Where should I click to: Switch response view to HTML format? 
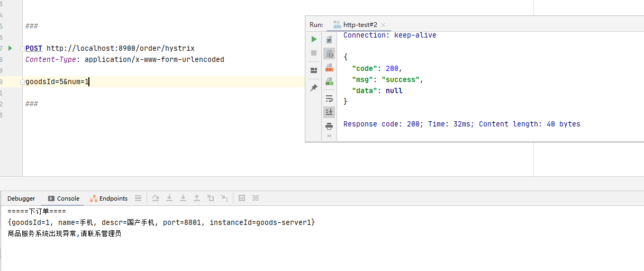pyautogui.click(x=329, y=82)
